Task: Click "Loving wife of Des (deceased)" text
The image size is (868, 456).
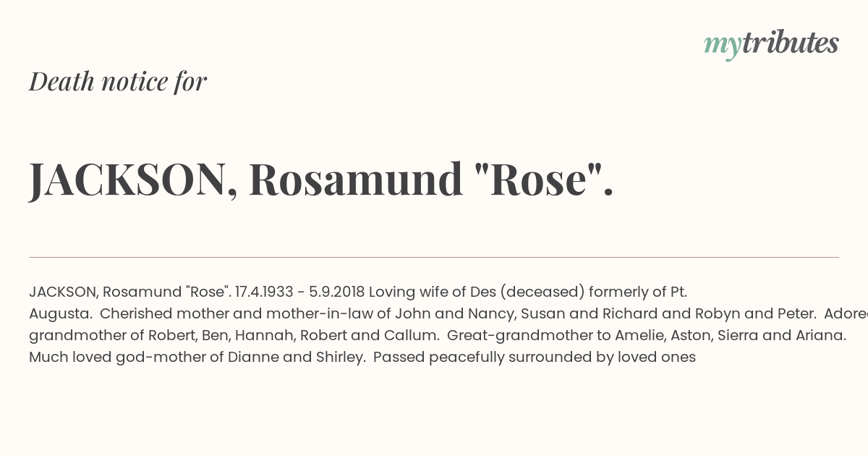Action: 476,292
